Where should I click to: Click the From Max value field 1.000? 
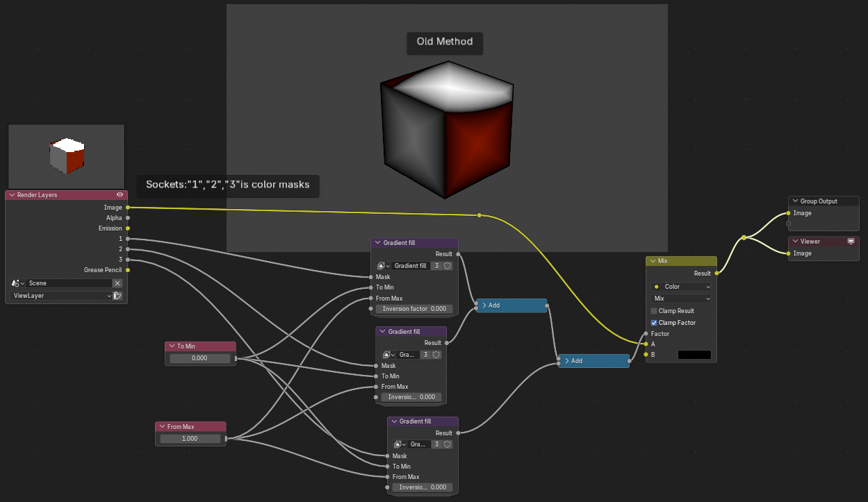pos(190,439)
